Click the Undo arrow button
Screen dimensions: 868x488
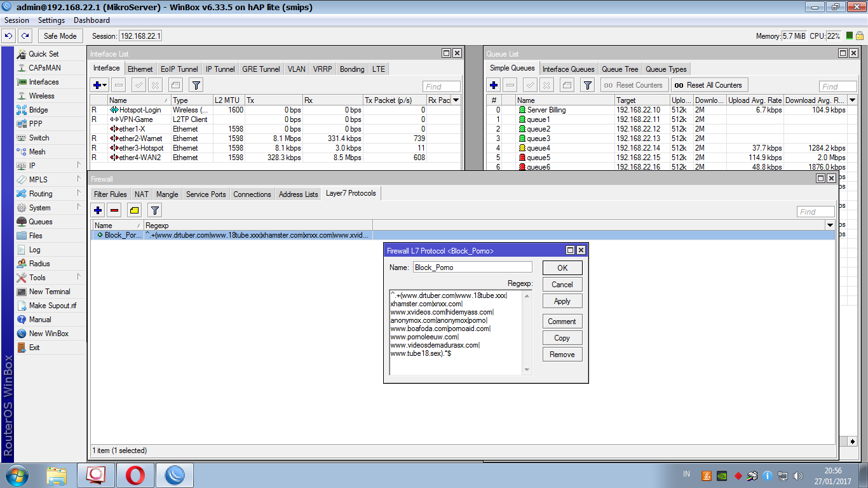coord(9,36)
